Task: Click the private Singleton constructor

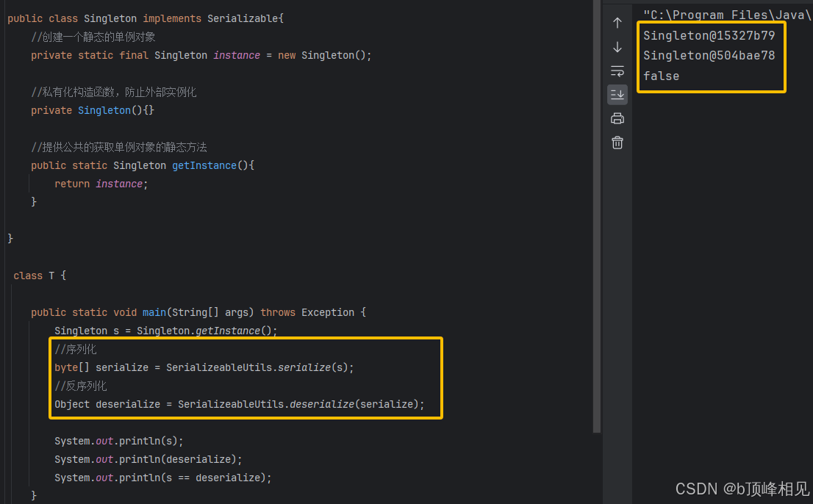Action: (105, 110)
